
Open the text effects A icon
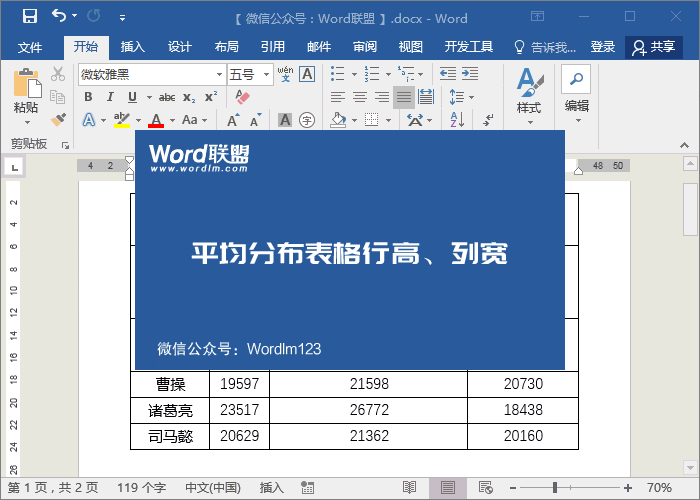click(89, 120)
